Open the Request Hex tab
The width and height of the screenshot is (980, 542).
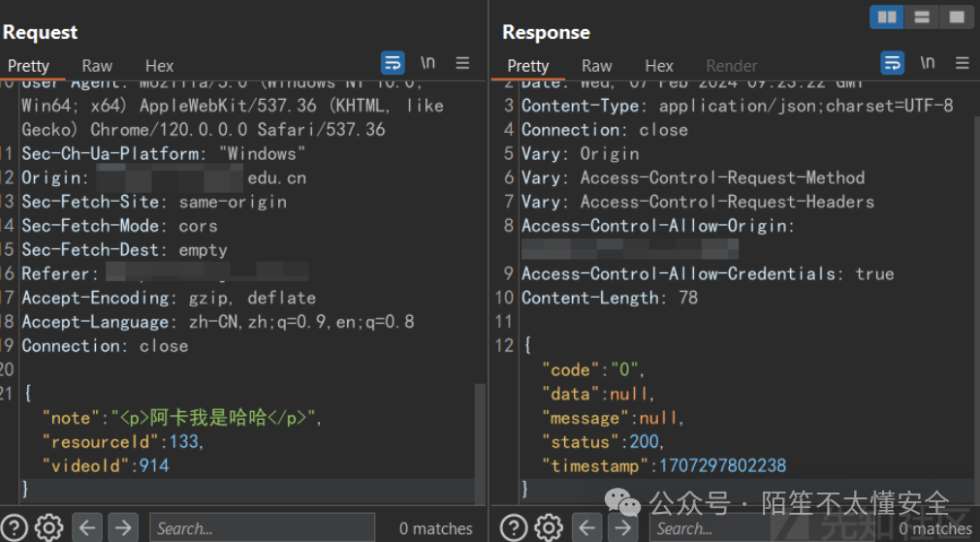click(159, 66)
